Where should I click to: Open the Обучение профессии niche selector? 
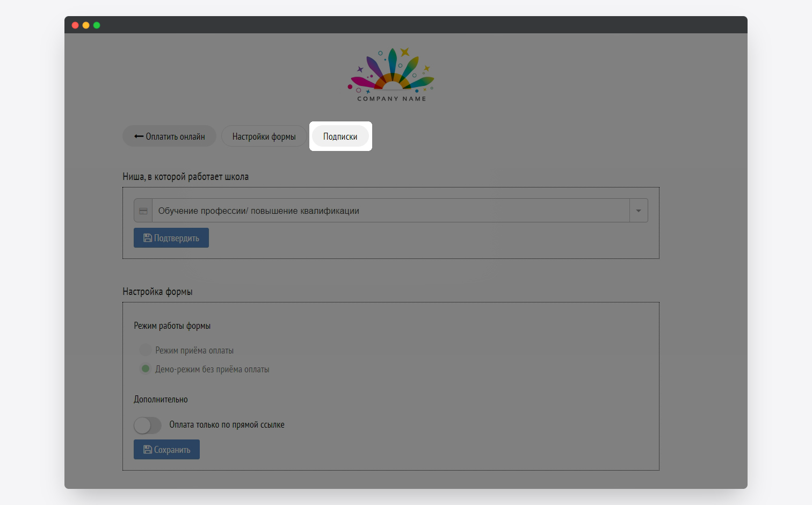coord(390,211)
